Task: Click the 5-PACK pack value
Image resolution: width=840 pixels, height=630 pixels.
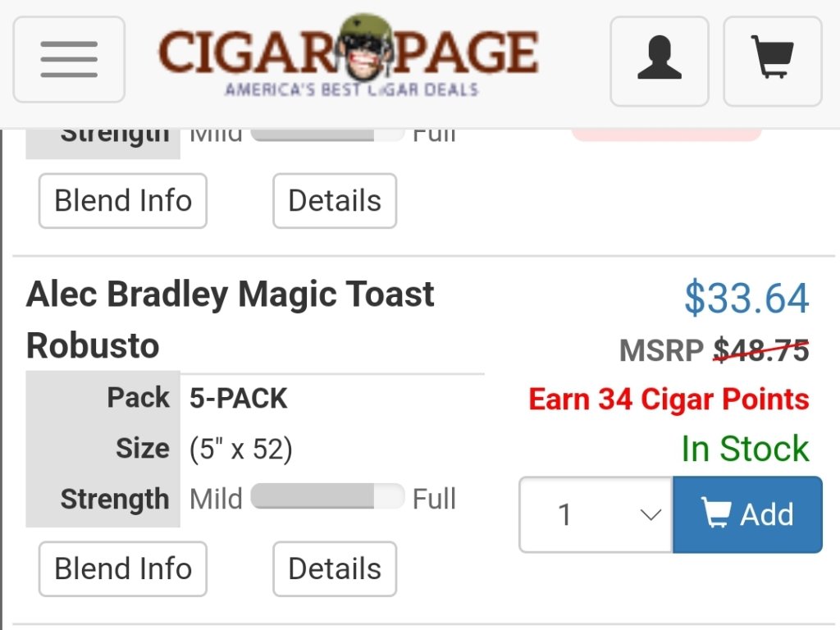Action: (x=239, y=398)
